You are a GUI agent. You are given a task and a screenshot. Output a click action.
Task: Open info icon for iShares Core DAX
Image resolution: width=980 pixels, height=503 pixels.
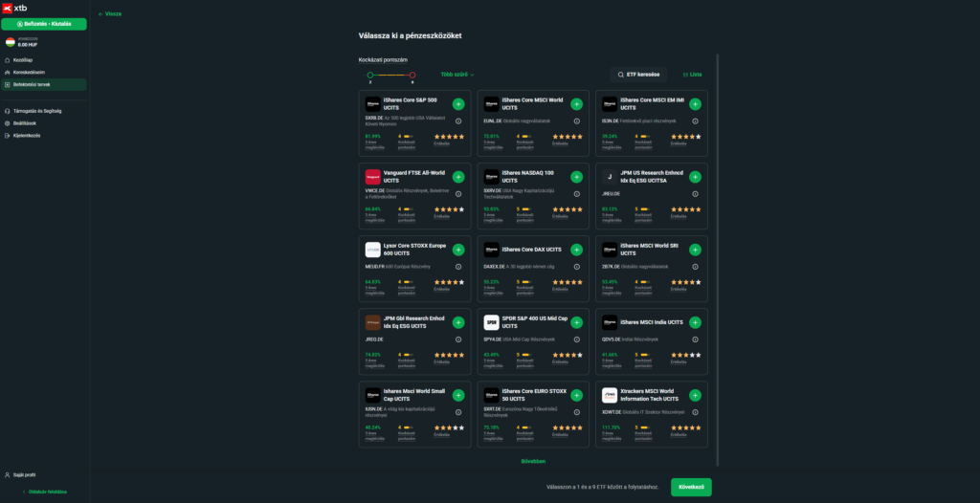[x=576, y=267]
